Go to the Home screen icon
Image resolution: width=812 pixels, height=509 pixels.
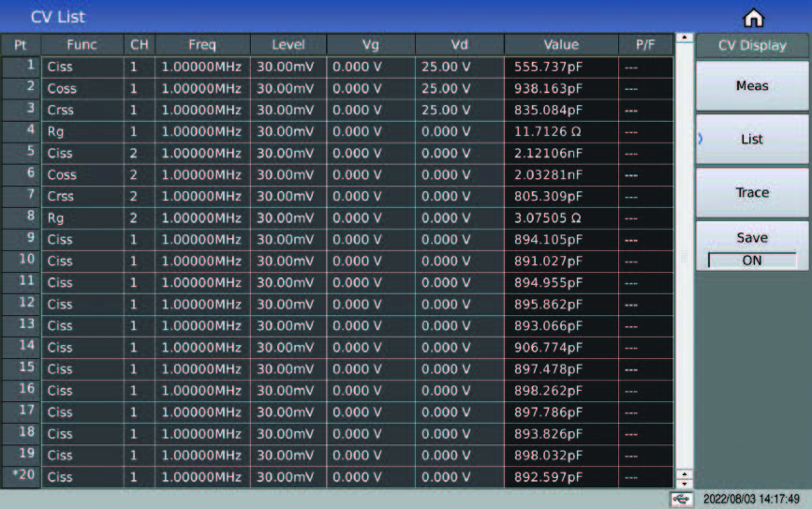tap(752, 18)
